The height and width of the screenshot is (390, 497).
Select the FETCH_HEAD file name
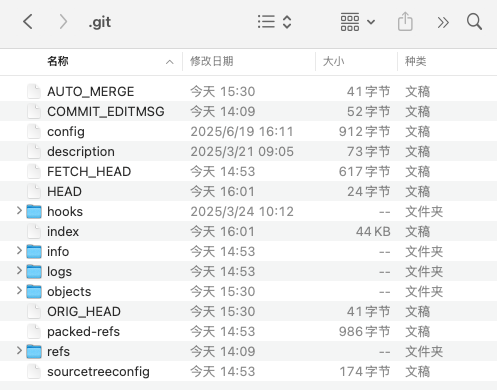click(89, 172)
